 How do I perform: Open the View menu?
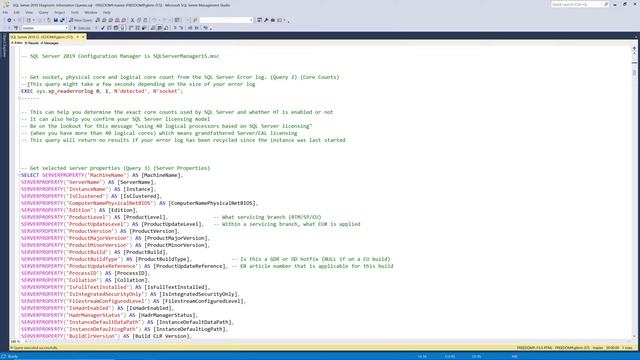[29, 12]
